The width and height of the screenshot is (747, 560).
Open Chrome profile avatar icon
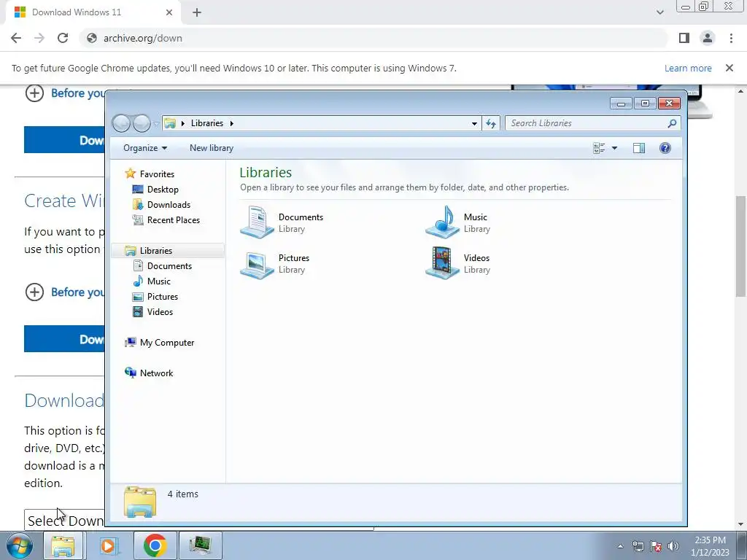[x=708, y=38]
